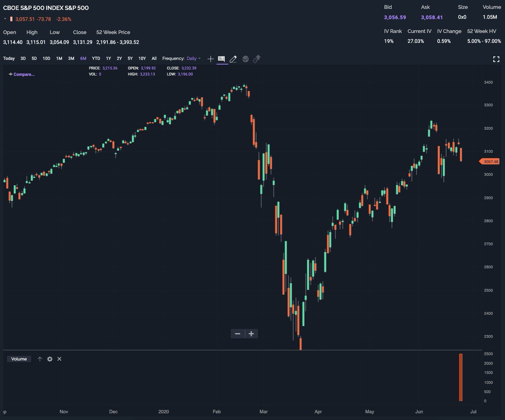
Task: Expand the chevron left of 3,057.51 price
Action: click(5, 19)
